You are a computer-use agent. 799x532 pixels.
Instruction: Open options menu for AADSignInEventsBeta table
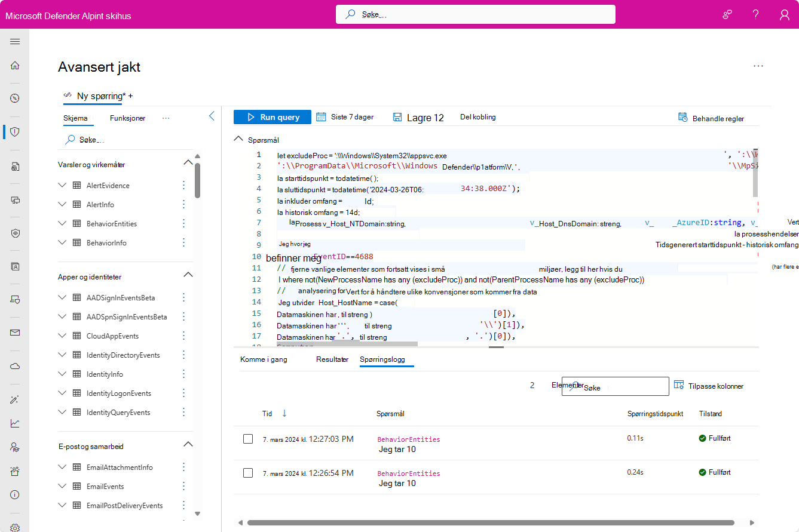(x=183, y=298)
